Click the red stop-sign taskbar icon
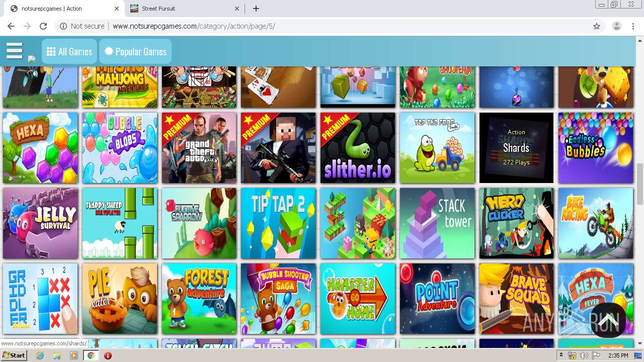Viewport: 644px width, 362px height. 108,355
